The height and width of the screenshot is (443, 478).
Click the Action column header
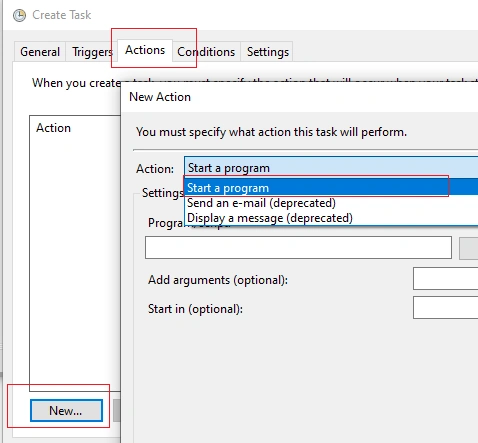point(53,128)
